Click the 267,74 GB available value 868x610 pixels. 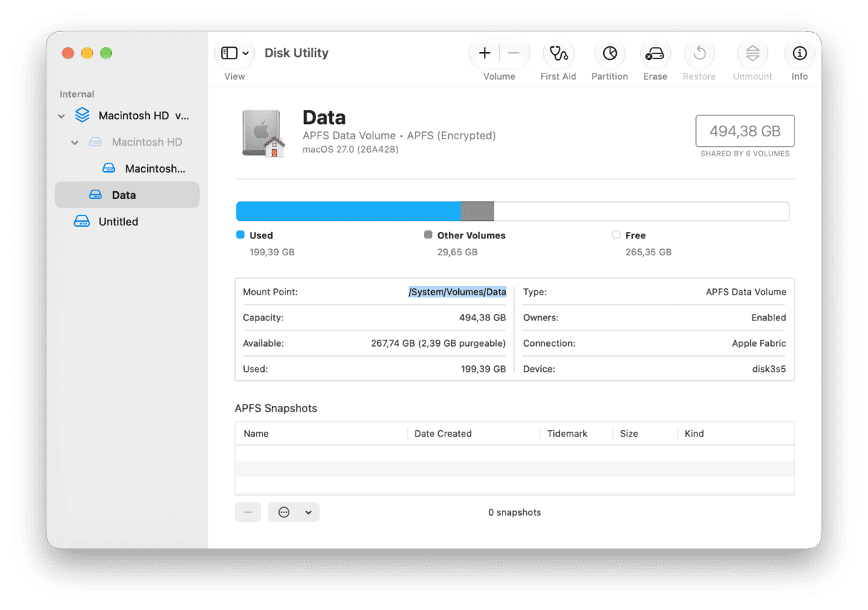click(438, 343)
